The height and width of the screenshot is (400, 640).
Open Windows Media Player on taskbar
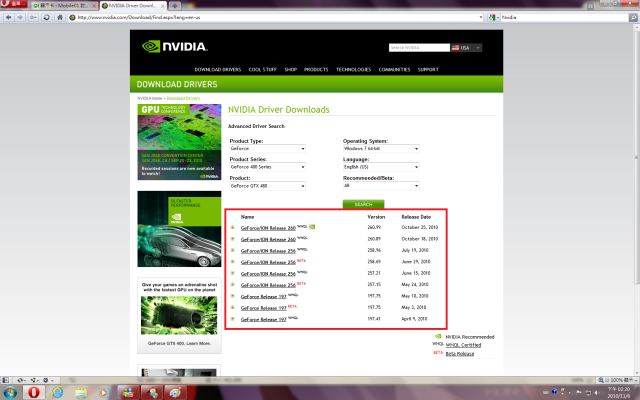tap(103, 393)
